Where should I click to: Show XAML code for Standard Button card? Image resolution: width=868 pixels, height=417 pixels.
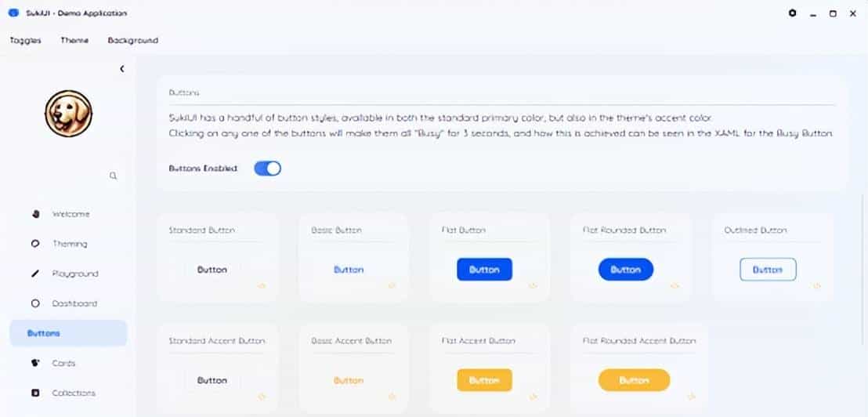[262, 286]
